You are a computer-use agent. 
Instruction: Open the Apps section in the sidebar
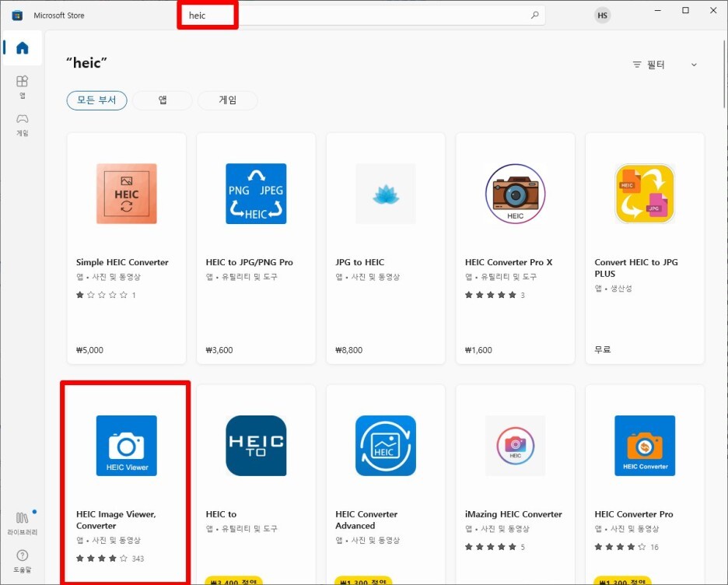(22, 87)
